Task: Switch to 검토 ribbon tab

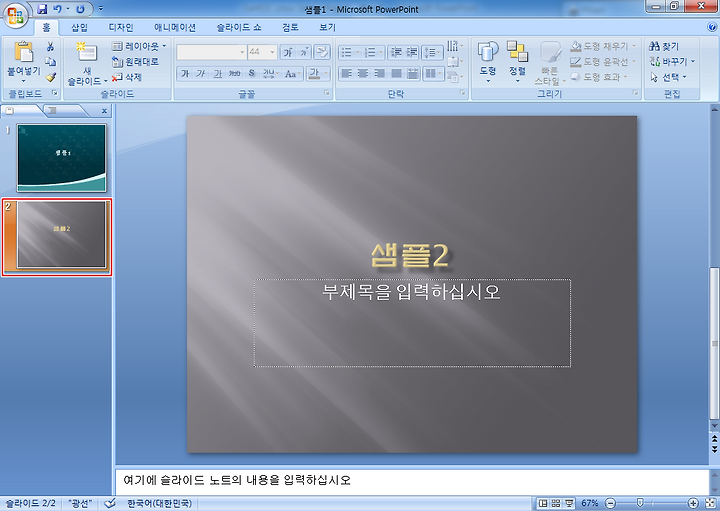Action: (x=290, y=28)
